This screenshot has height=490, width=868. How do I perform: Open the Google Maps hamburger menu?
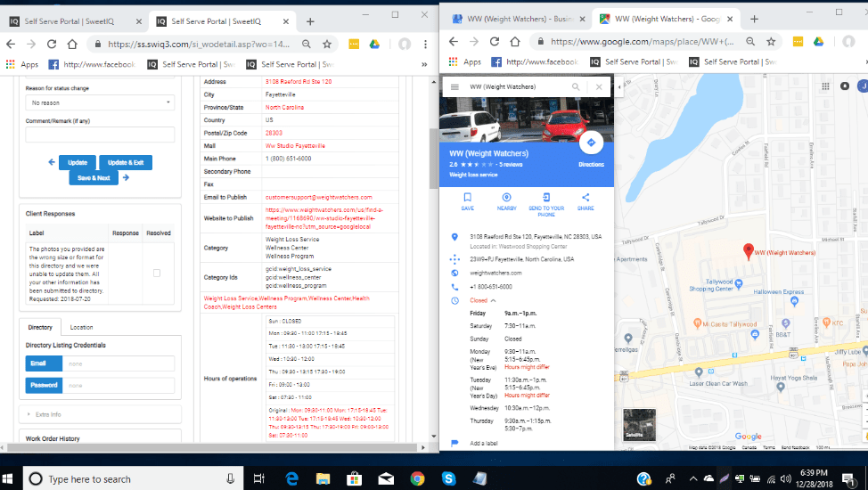click(454, 86)
